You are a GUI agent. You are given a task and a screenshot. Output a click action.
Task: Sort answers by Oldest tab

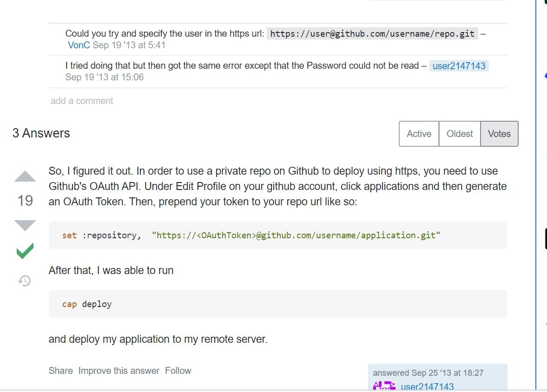(460, 134)
